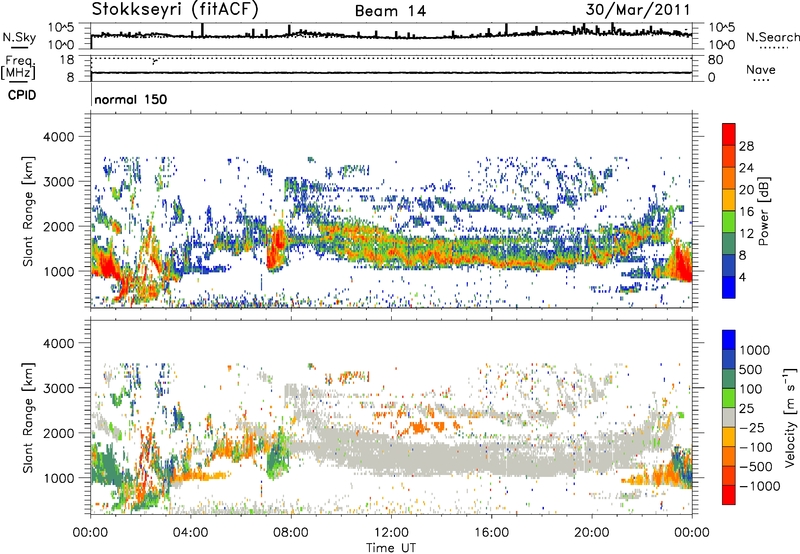Select gray band of Velocity colorbar

click(x=729, y=417)
